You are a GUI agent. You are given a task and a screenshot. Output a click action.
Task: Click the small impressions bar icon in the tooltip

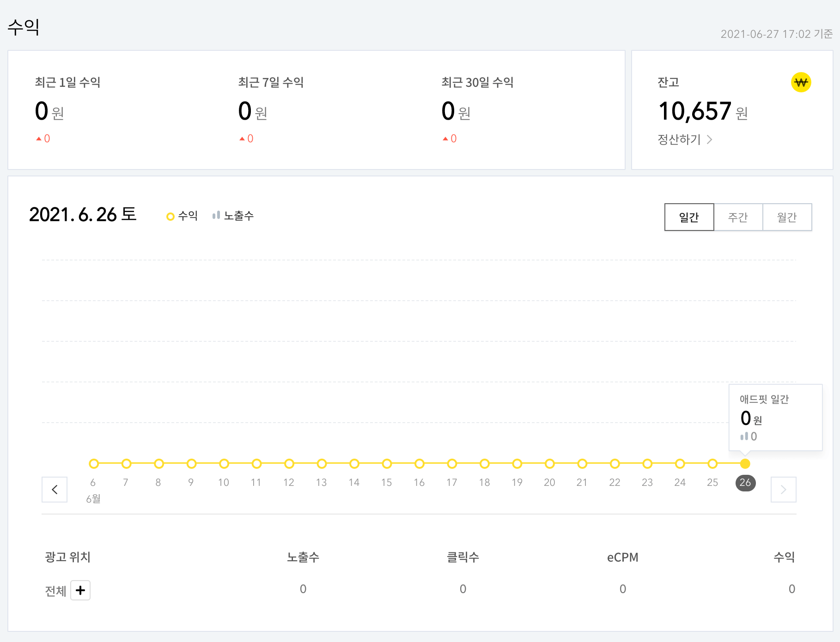(x=745, y=436)
